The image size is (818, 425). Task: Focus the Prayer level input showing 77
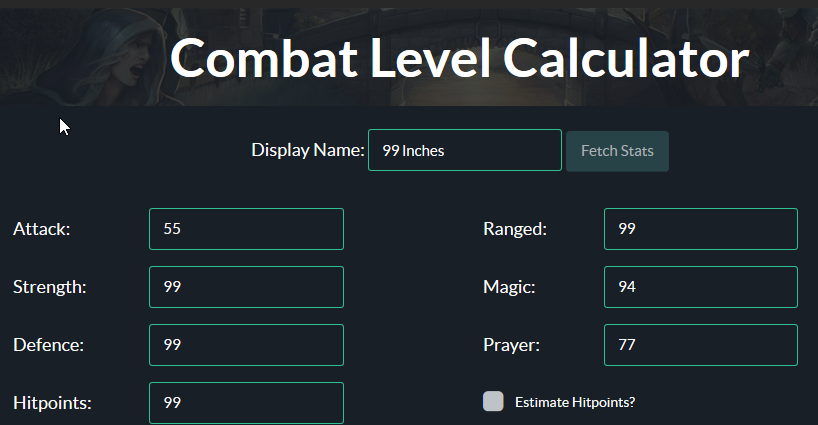pos(701,345)
